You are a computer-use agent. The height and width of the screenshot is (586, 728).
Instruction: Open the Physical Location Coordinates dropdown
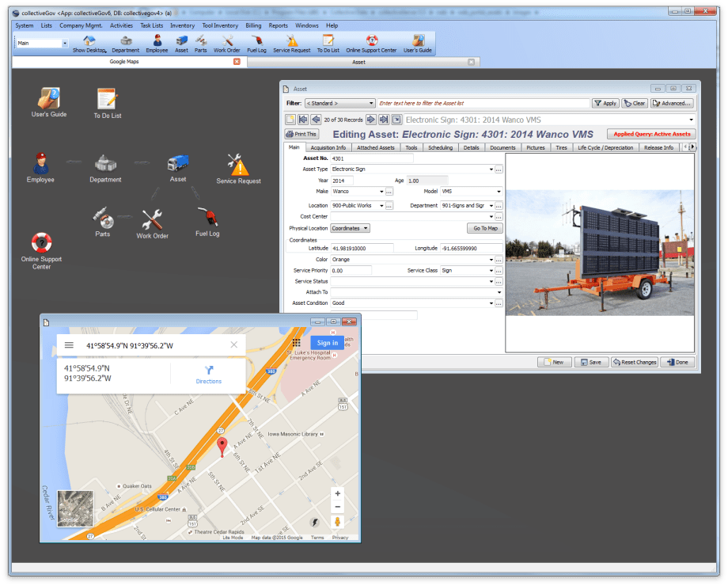351,228
